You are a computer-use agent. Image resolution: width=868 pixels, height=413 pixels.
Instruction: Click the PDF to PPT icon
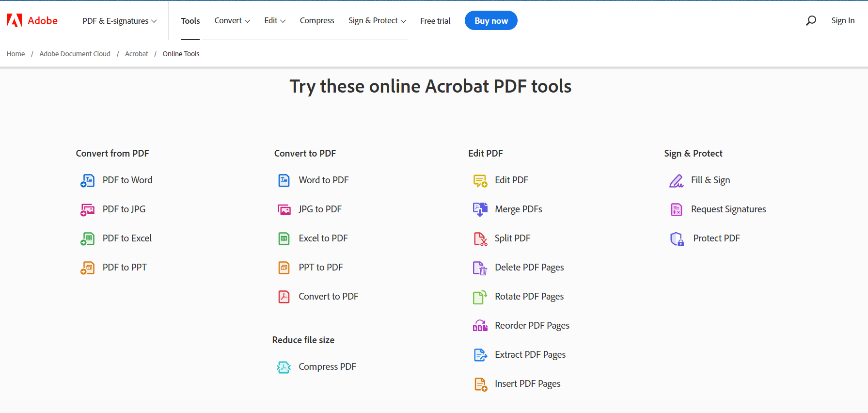[x=87, y=268]
